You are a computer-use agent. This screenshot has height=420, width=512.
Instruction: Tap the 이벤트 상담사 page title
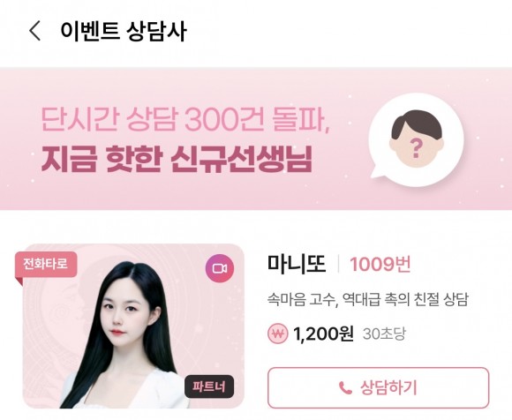124,31
